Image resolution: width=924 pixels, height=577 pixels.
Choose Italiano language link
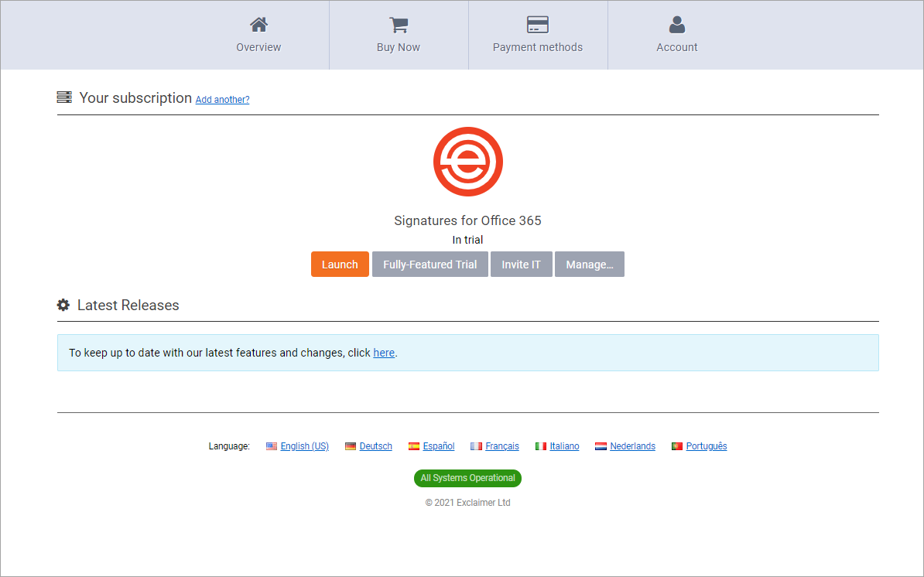click(x=564, y=446)
